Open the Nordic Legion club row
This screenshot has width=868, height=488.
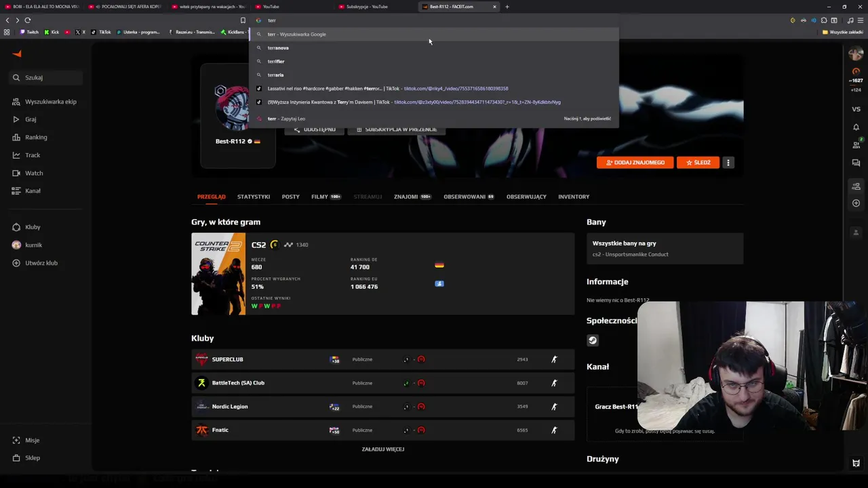[x=382, y=407]
